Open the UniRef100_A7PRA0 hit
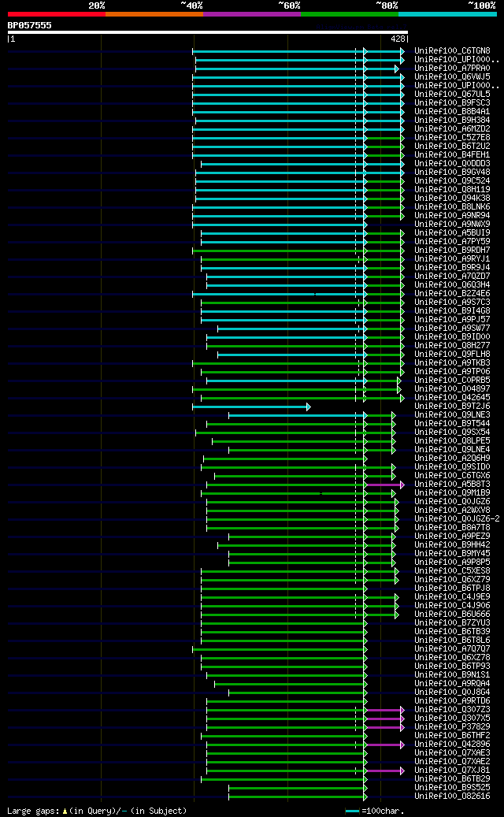The image size is (504, 817). 452,69
